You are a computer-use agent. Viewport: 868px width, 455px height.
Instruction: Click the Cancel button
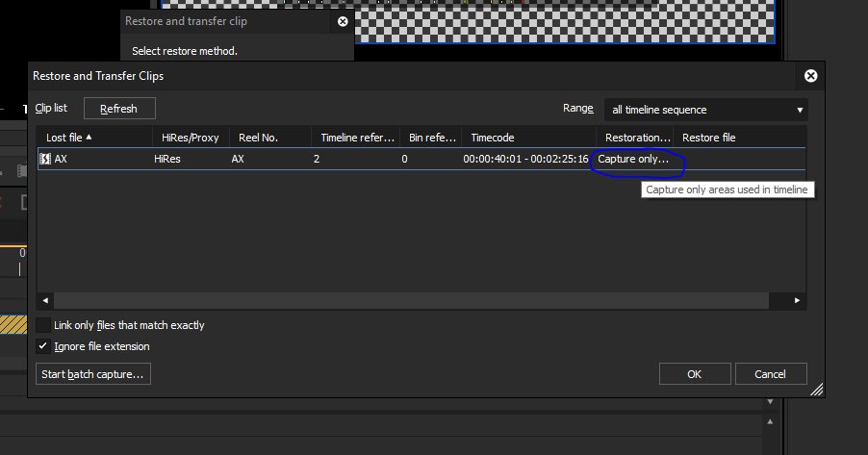tap(771, 374)
